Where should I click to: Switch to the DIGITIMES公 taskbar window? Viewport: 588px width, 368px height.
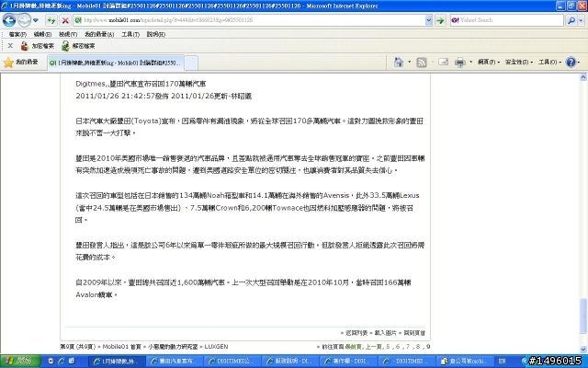click(x=232, y=362)
